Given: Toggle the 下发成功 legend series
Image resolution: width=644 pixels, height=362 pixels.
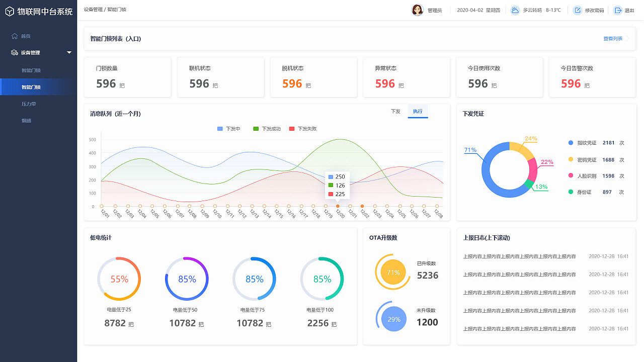Looking at the screenshot, I should [x=267, y=129].
